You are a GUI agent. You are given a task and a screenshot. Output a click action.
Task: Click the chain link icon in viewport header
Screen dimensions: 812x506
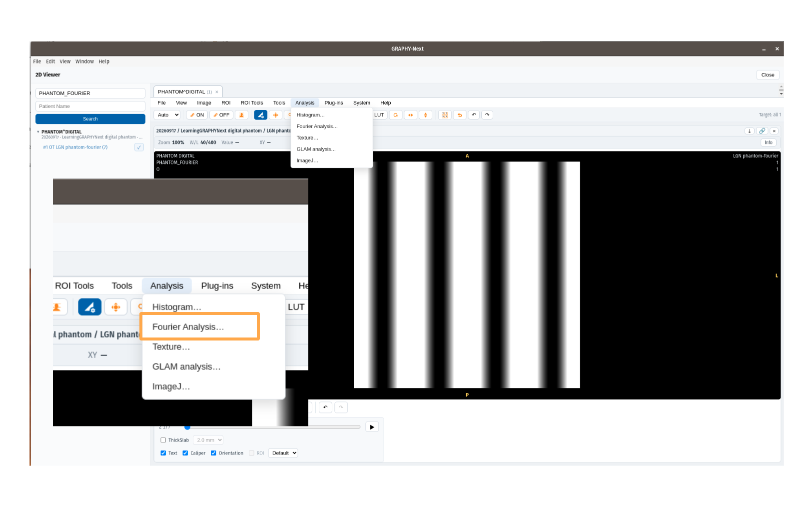click(762, 131)
